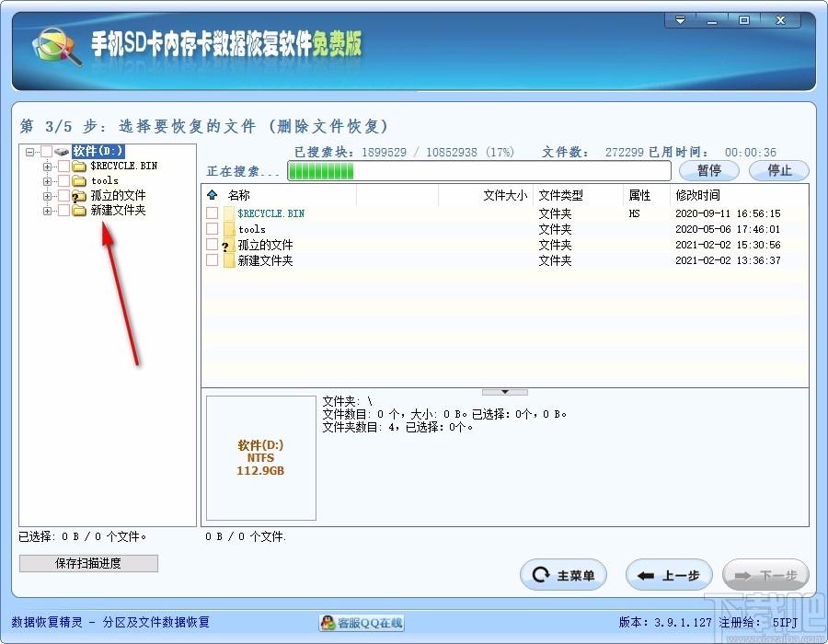
Task: Click the version text 3.9.1.127
Action: 683,623
